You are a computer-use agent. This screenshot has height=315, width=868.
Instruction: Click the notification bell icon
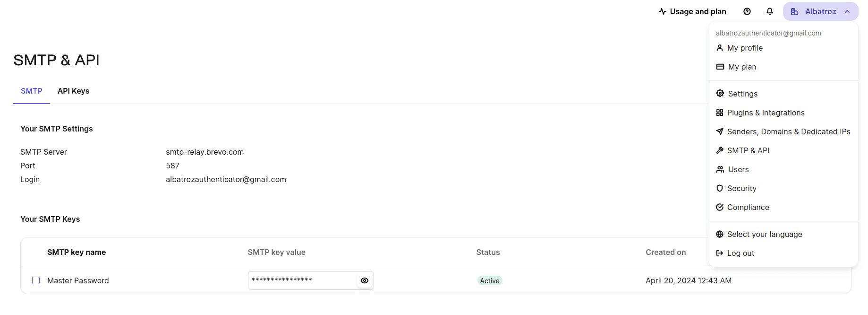coord(770,11)
